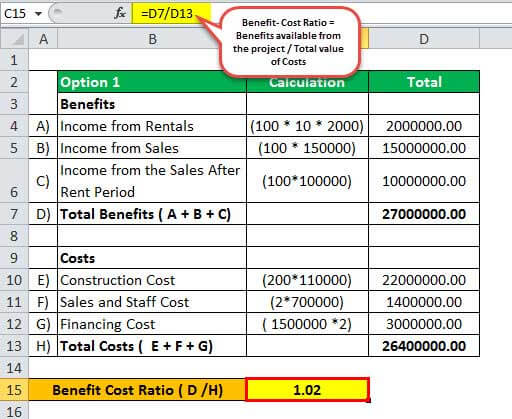Select the '(100*100000)' cell
Image resolution: width=512 pixels, height=419 pixels.
pyautogui.click(x=307, y=181)
